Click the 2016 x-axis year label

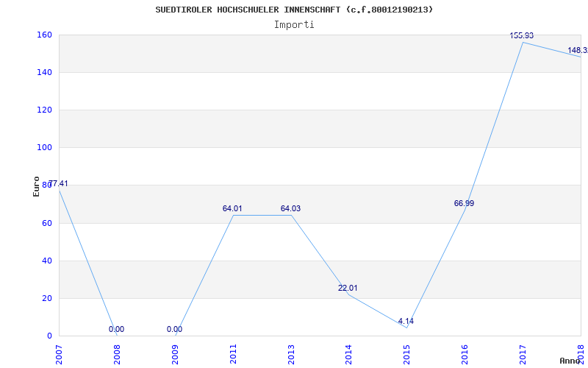(x=465, y=355)
